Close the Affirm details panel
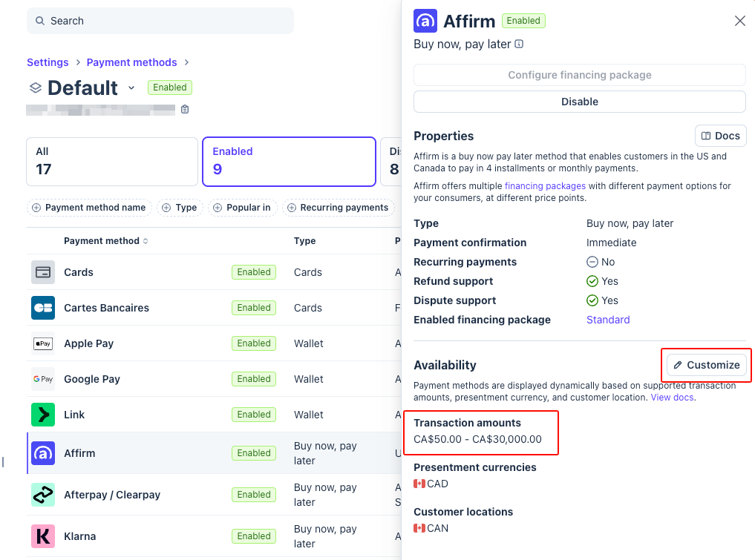The image size is (755, 560). (739, 21)
